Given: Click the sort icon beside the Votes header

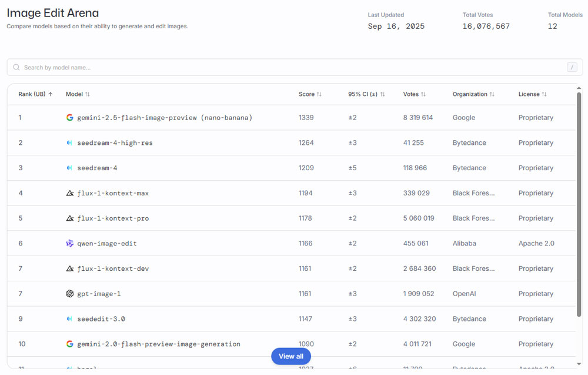Looking at the screenshot, I should point(423,94).
